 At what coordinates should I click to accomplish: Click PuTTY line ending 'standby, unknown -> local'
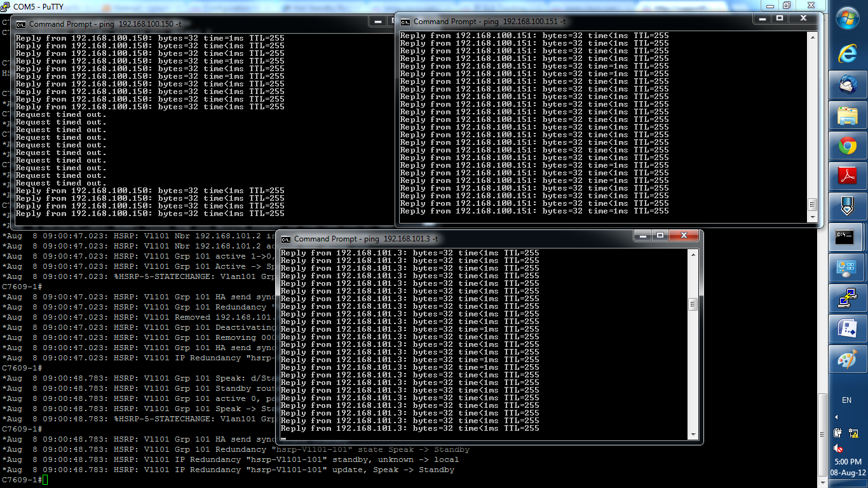pyautogui.click(x=230, y=459)
